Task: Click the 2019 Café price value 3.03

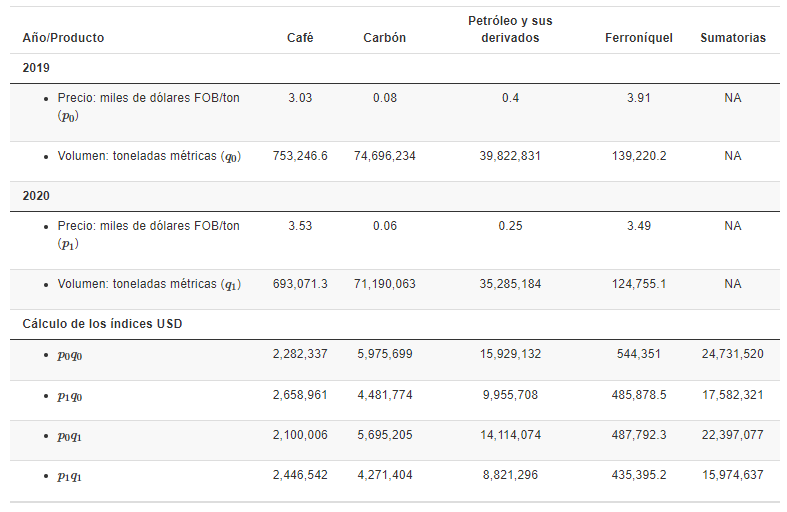Action: pyautogui.click(x=300, y=98)
